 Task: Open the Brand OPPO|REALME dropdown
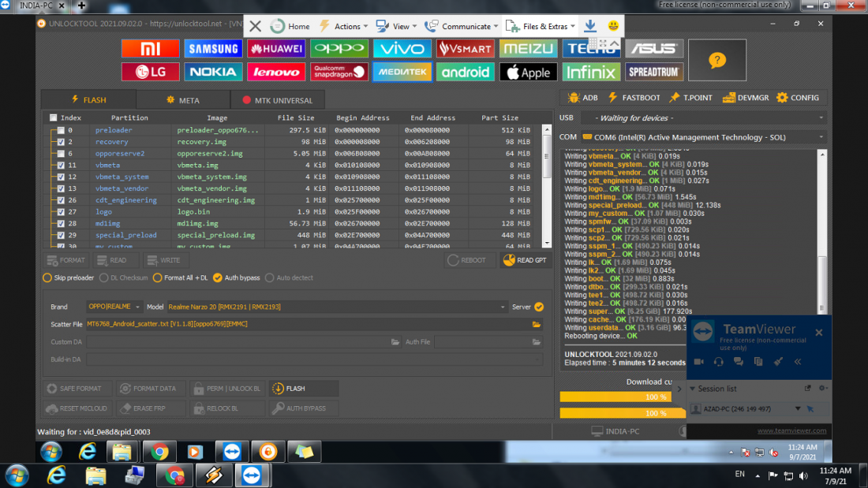[114, 307]
